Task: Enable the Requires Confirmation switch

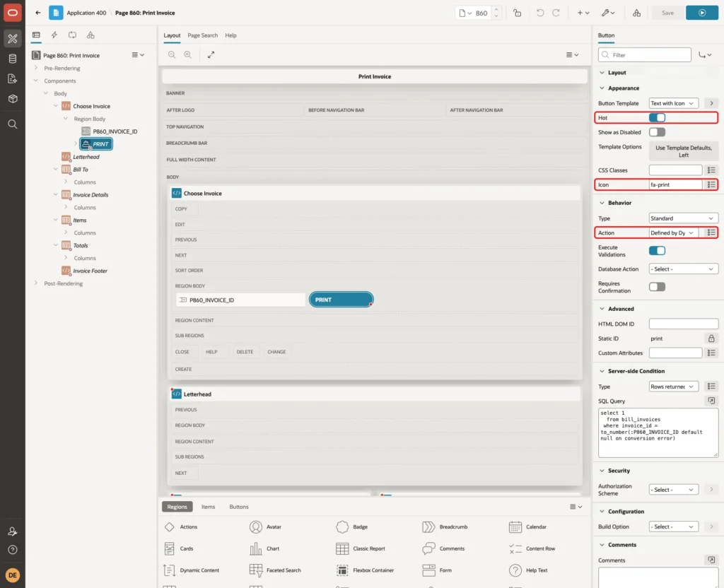Action: tap(657, 287)
